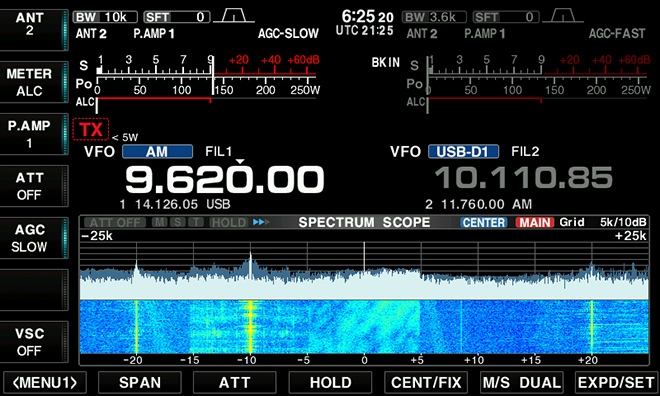The width and height of the screenshot is (660, 396).
Task: Open the AM mode selector
Action: click(x=157, y=151)
